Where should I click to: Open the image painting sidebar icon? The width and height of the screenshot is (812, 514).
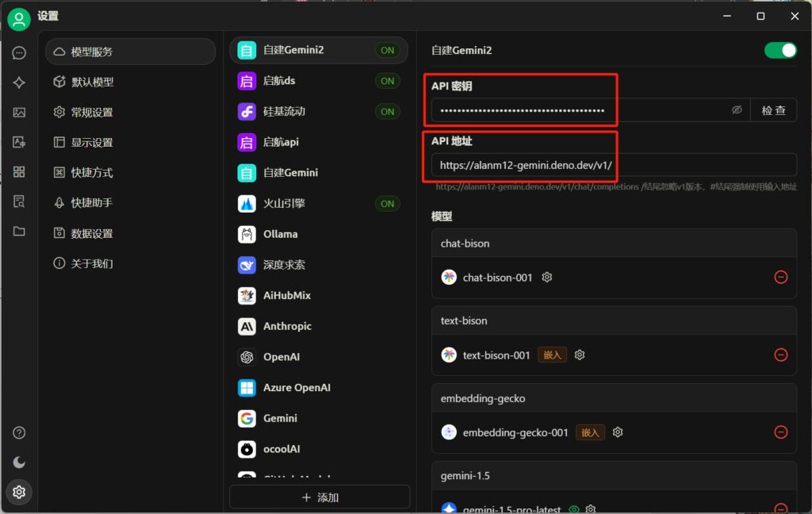click(x=19, y=113)
